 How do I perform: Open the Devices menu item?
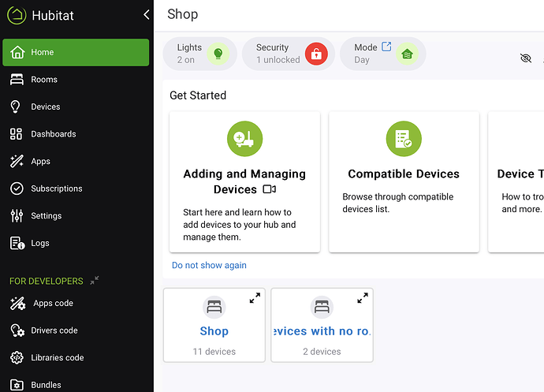[76, 106]
